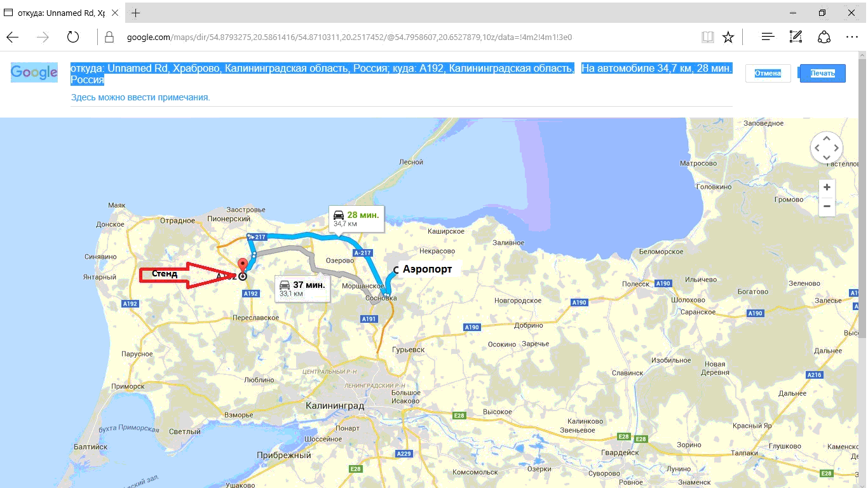868x488 pixels.
Task: Click the Заповедное village label
Action: click(763, 123)
